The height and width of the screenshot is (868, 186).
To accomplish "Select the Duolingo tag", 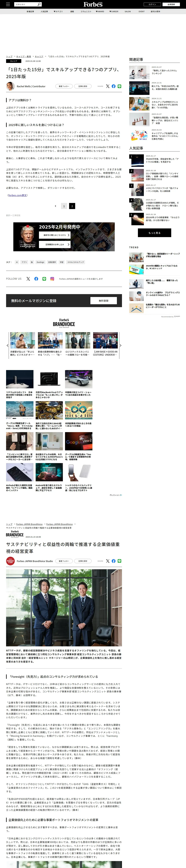I will coord(41,262).
